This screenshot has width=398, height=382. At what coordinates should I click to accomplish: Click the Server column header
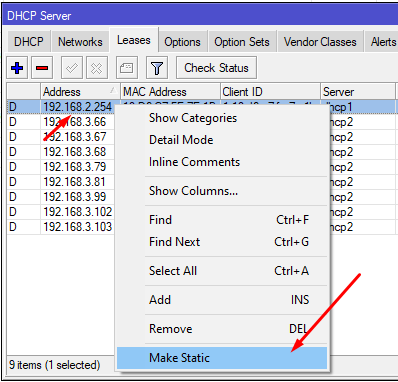click(x=358, y=91)
